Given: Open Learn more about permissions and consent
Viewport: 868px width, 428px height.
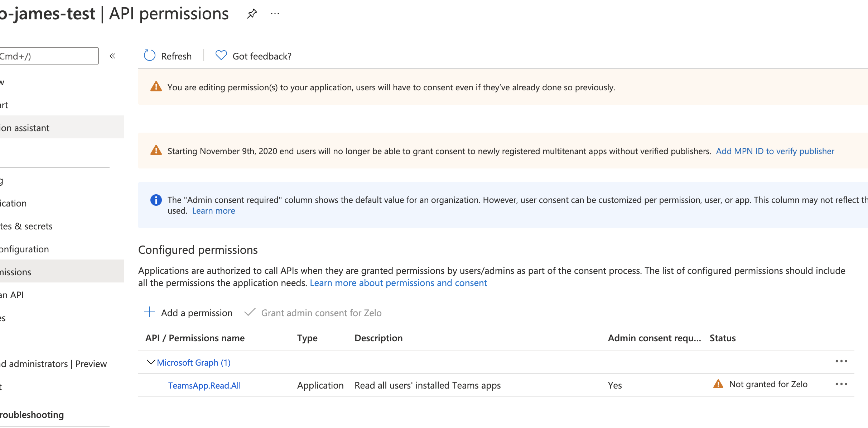Looking at the screenshot, I should click(399, 282).
